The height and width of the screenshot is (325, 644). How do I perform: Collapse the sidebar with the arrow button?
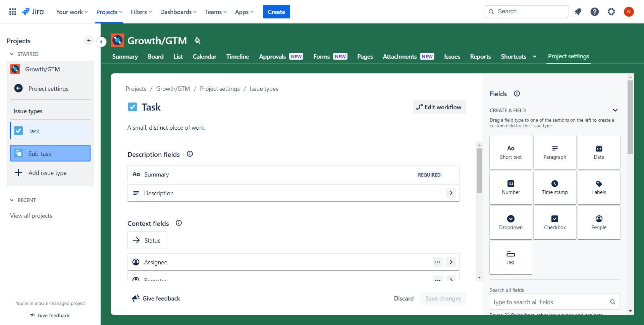pyautogui.click(x=101, y=42)
